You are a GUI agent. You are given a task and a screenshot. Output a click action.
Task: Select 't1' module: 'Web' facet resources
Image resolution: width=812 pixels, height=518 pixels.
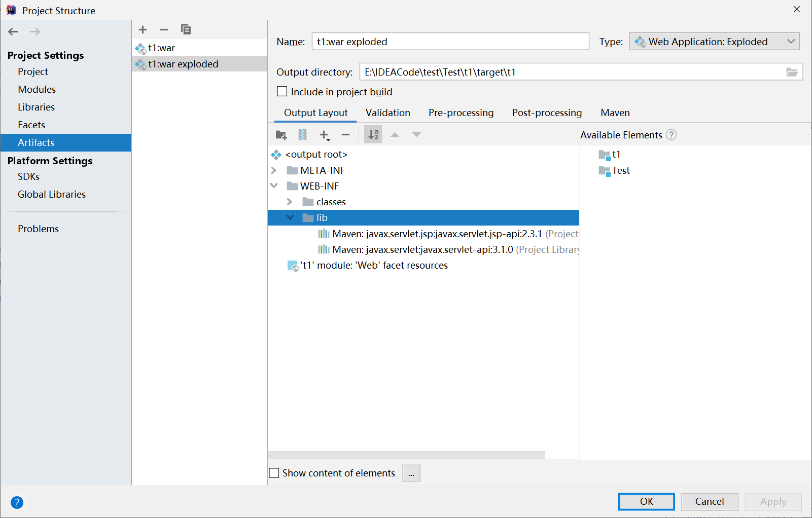423,265
